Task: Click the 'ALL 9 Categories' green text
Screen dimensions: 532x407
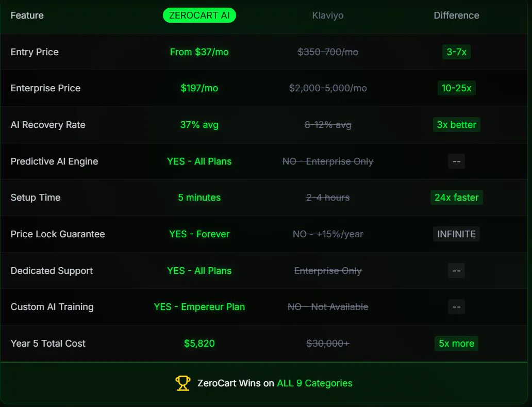Action: 315,383
